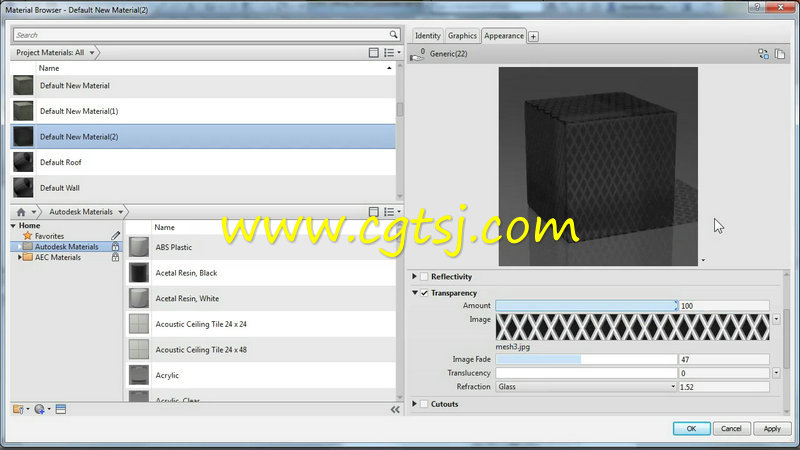Expand the Cutouts section
Screen dimensions: 800x450
414,404
